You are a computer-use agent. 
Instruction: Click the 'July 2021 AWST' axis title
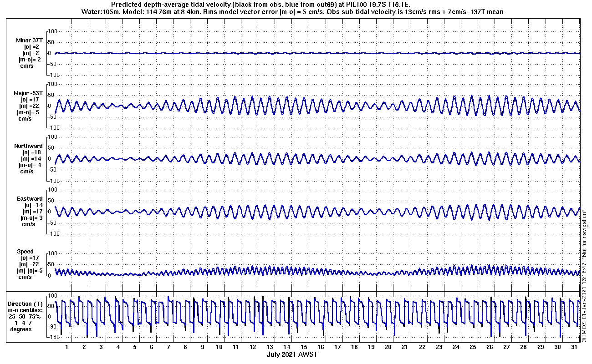(x=292, y=354)
